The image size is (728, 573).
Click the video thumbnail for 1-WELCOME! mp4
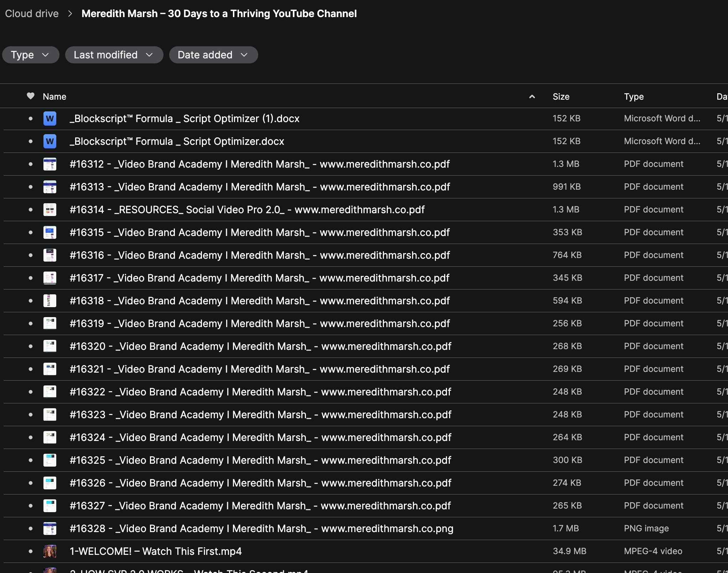point(50,551)
